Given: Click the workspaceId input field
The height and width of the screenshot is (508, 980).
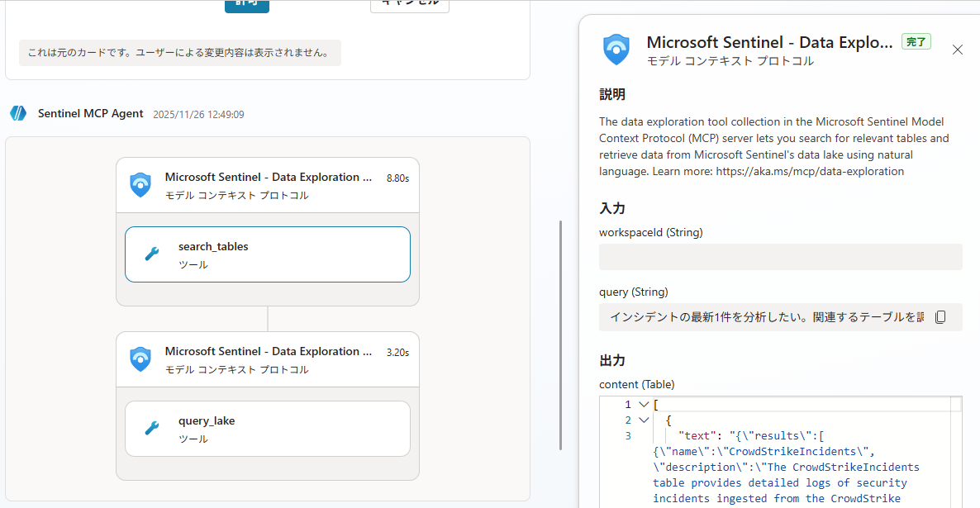Looking at the screenshot, I should pos(780,257).
